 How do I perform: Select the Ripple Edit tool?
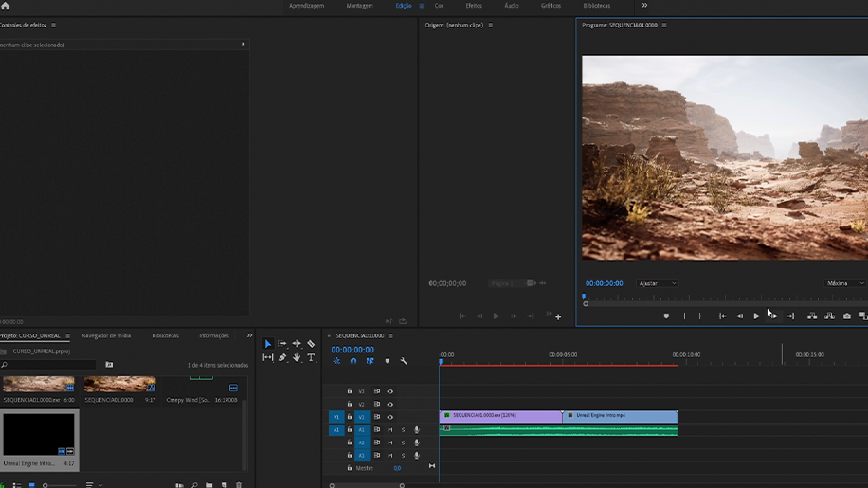(297, 344)
